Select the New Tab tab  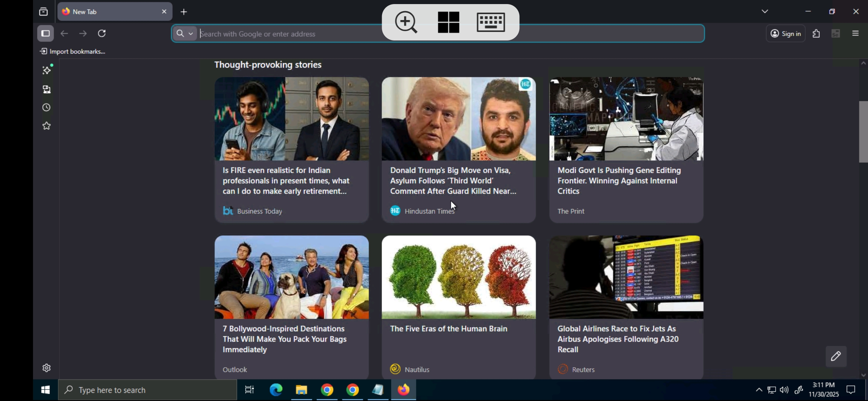111,12
